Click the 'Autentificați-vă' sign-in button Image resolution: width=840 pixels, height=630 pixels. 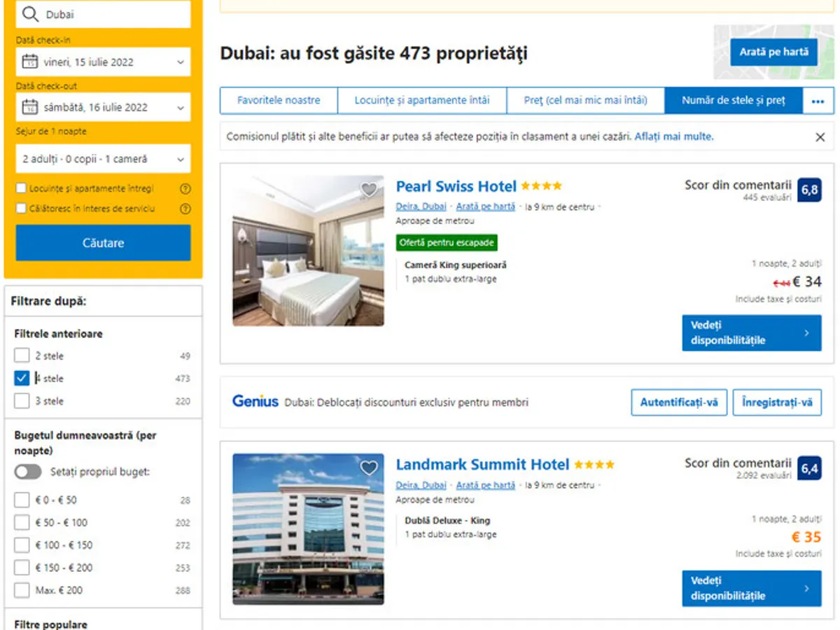coord(679,402)
